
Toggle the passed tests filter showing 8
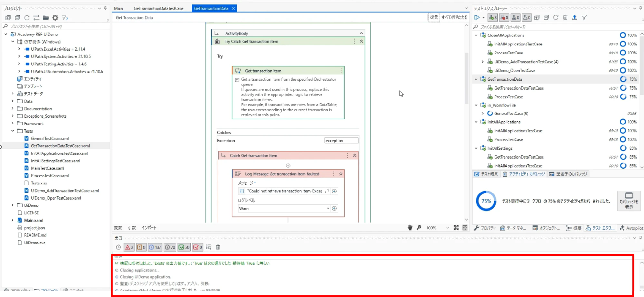click(x=493, y=17)
